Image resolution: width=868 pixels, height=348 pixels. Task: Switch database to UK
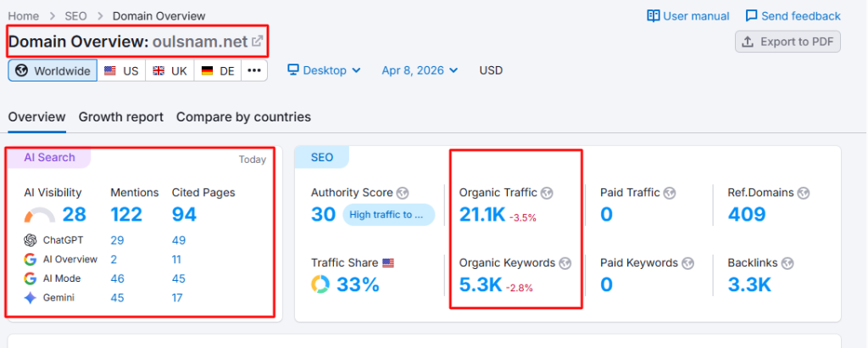tap(170, 70)
